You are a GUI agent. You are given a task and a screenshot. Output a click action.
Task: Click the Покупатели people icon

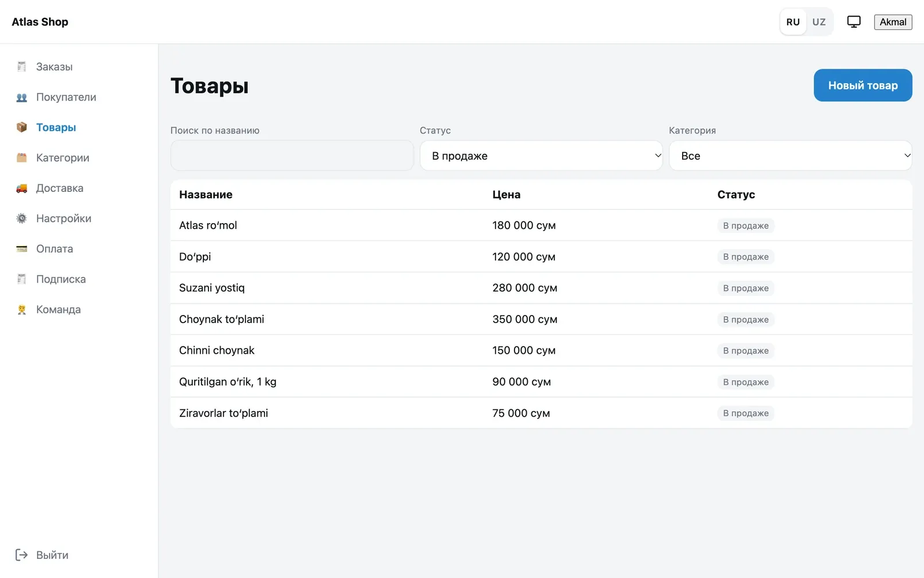(x=21, y=97)
